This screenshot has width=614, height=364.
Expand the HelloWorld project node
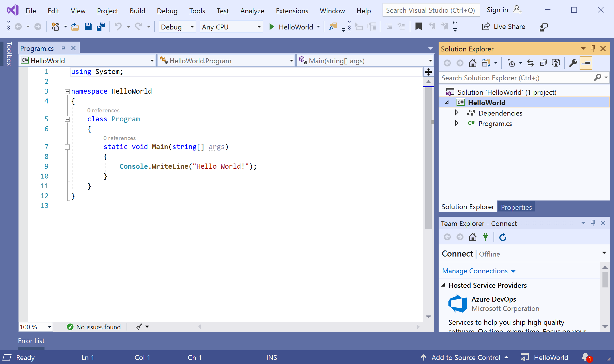pos(448,102)
